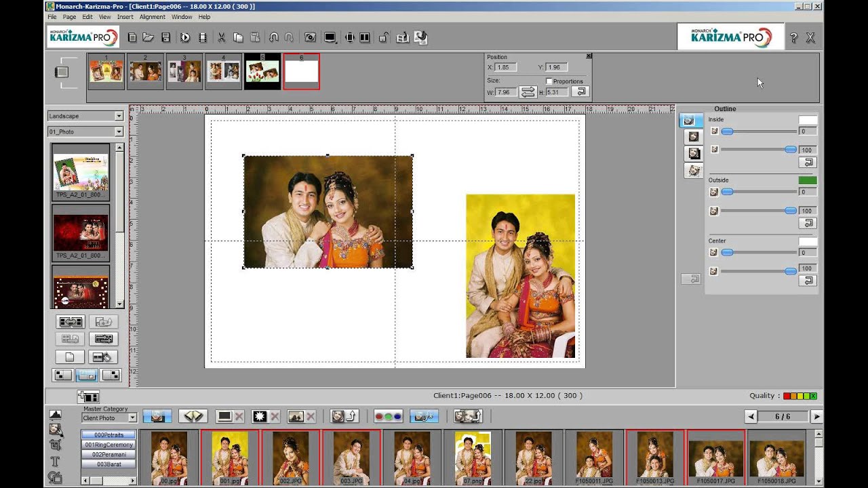Select the second outline style icon in the right panel
Viewport: 868px width, 488px height.
click(x=693, y=137)
